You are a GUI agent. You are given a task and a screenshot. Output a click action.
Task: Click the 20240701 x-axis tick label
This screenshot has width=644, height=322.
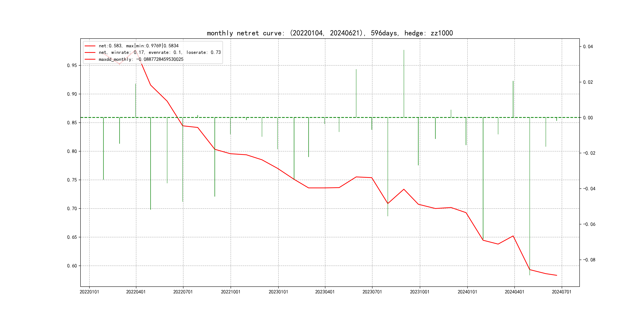(562, 292)
